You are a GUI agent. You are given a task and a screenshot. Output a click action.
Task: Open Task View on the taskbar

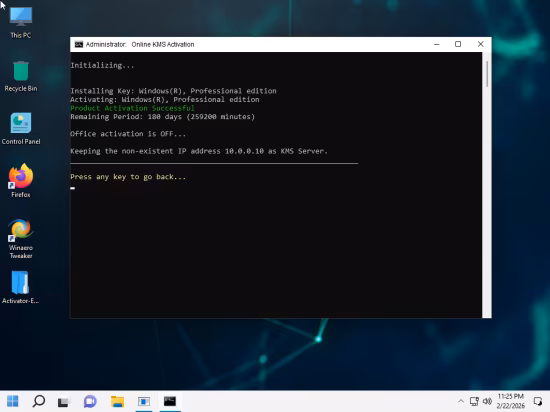click(64, 401)
